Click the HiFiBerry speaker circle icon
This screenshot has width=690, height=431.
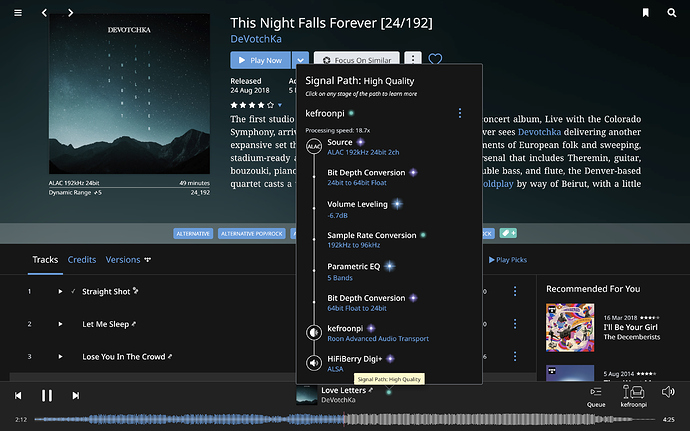(314, 363)
